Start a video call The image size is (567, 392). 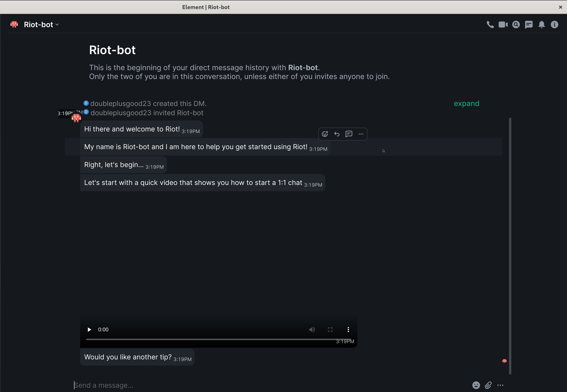503,25
